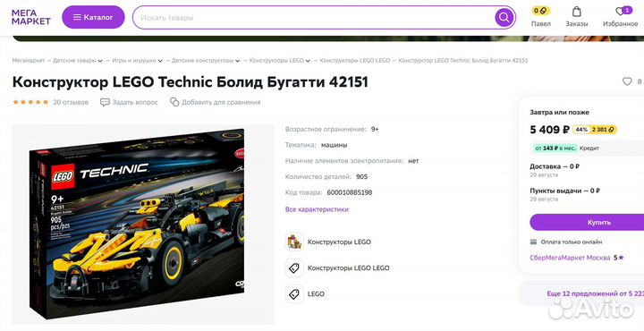Open Заказы shopping bag icon
The width and height of the screenshot is (644, 331).
click(x=577, y=12)
